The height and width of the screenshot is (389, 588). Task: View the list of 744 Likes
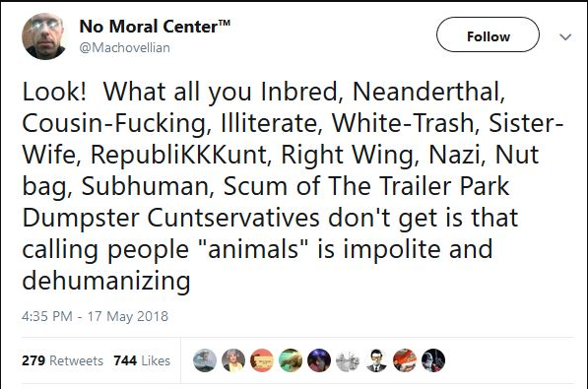tap(142, 360)
